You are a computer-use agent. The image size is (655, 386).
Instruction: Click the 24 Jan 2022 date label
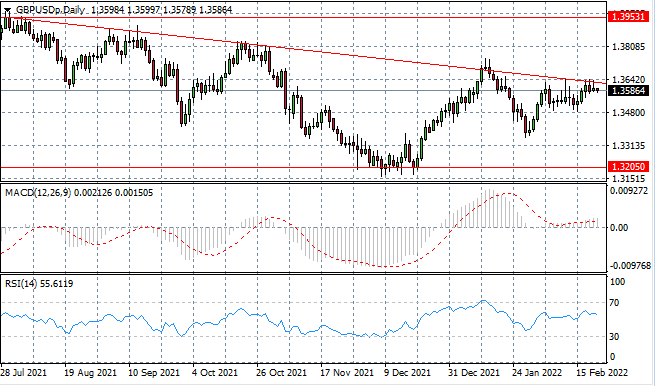point(538,372)
